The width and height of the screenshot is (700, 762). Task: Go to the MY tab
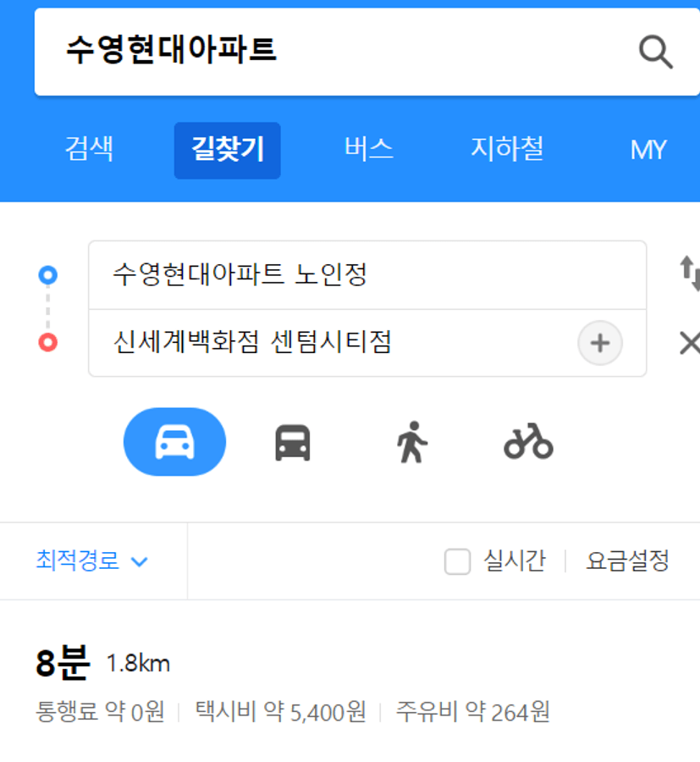coord(648,150)
